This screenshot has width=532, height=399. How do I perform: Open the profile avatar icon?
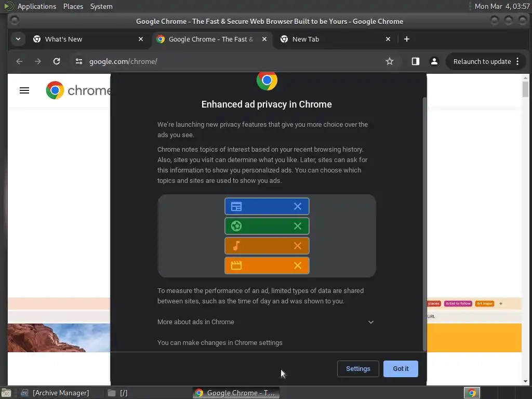pyautogui.click(x=434, y=61)
